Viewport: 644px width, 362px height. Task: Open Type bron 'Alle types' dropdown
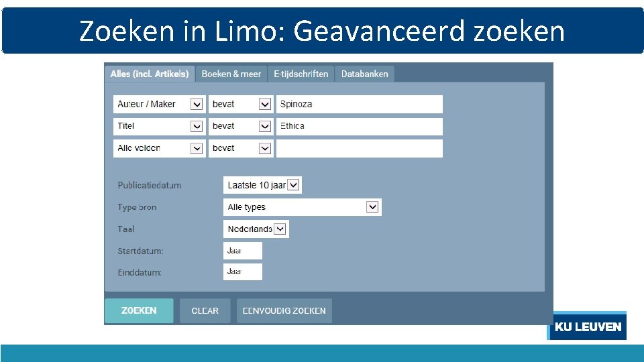pyautogui.click(x=303, y=207)
